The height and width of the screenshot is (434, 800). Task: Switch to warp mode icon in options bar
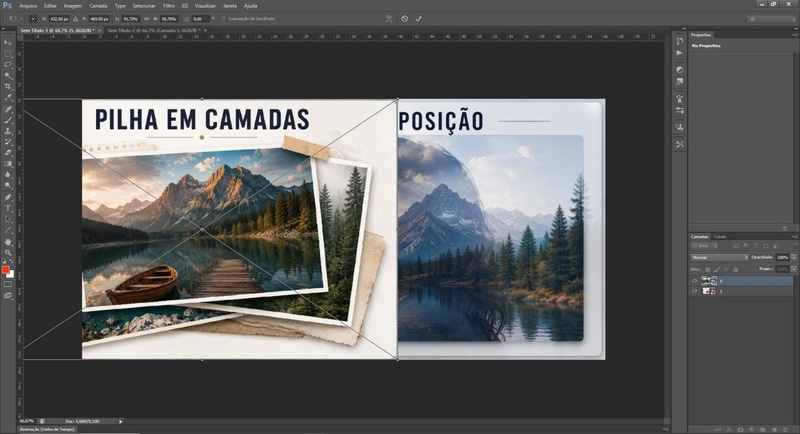[x=389, y=19]
